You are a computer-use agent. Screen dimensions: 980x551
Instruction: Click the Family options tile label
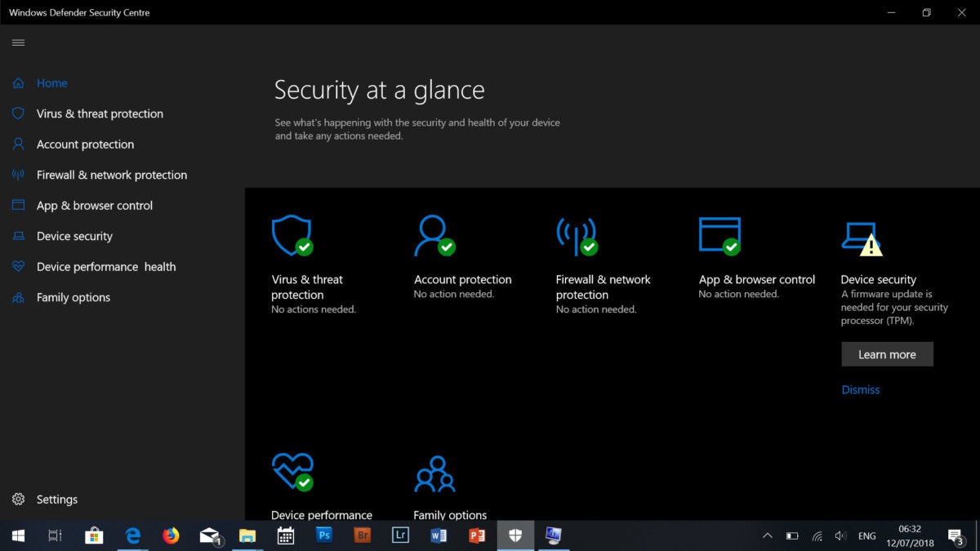(450, 515)
